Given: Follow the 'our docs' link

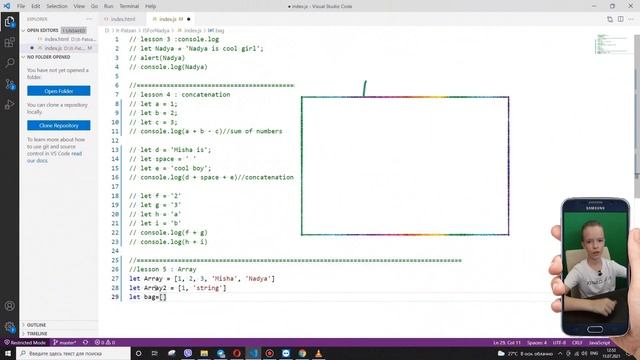Looking at the screenshot, I should [x=37, y=160].
